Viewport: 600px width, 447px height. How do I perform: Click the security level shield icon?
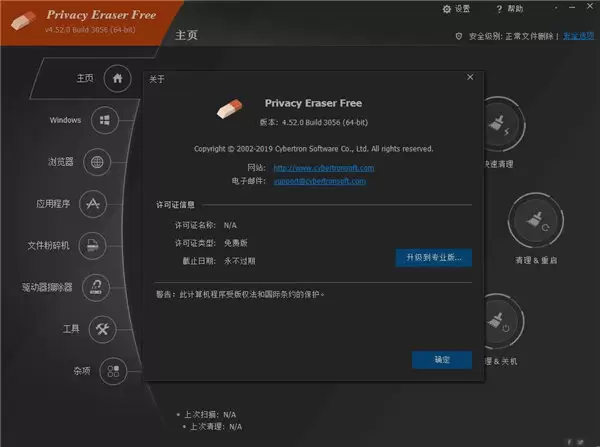459,36
